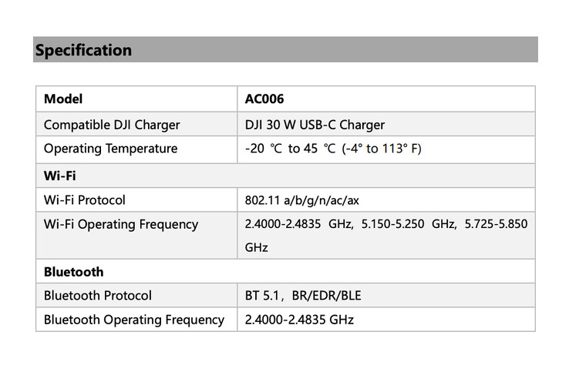Select the Bluetooth Operating Frequency label
The image size is (569, 392).
point(134,319)
